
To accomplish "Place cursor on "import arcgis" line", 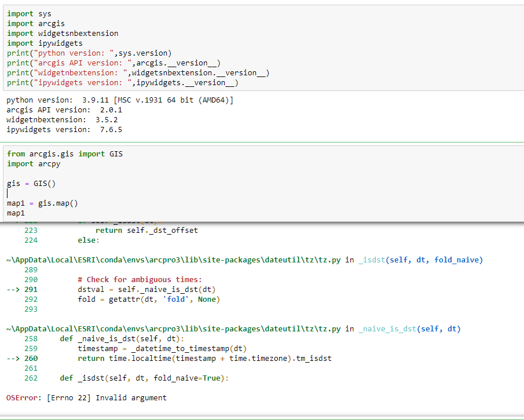I will pyautogui.click(x=36, y=23).
